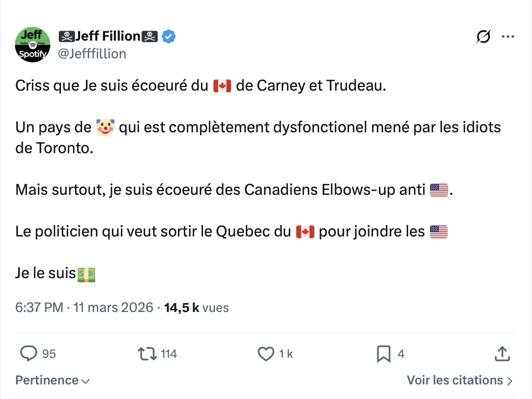The width and height of the screenshot is (532, 399).
Task: Click the Jeff Fillion display name
Action: (x=108, y=36)
